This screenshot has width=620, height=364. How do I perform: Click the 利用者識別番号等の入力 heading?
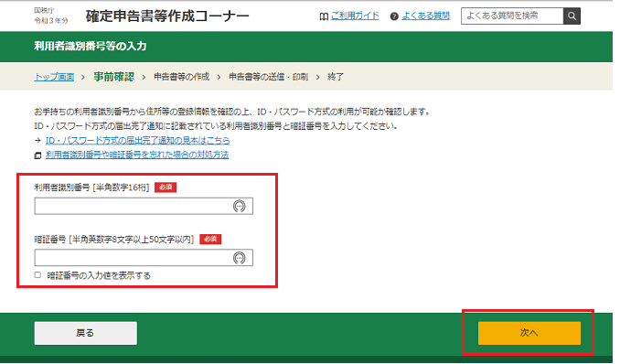click(x=91, y=47)
